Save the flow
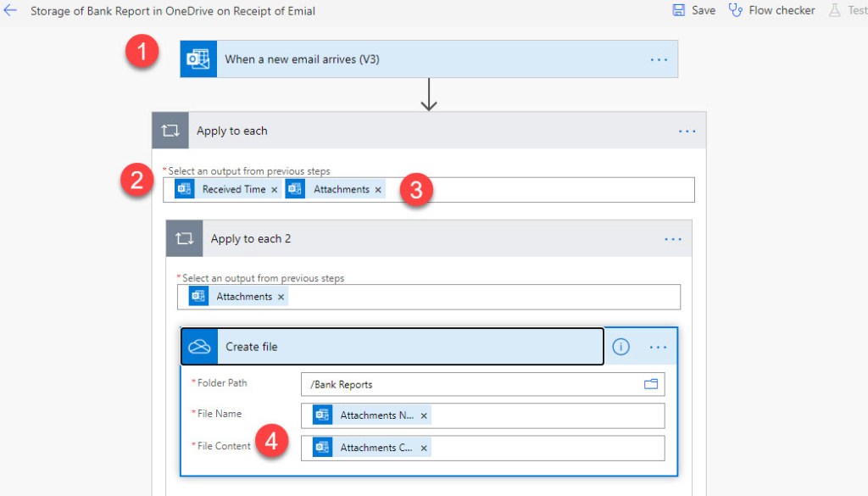This screenshot has width=868, height=496. tap(693, 11)
